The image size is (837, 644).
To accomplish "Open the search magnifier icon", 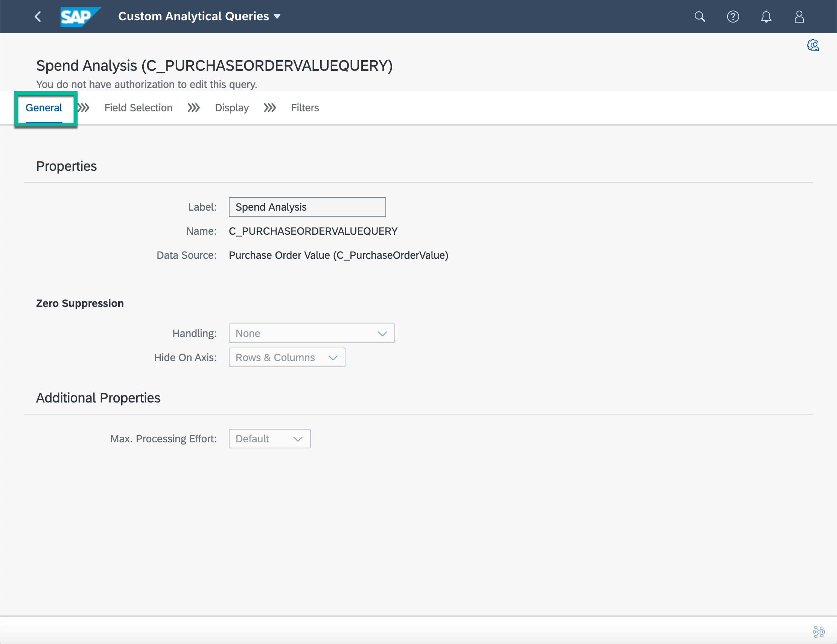I will pyautogui.click(x=699, y=17).
